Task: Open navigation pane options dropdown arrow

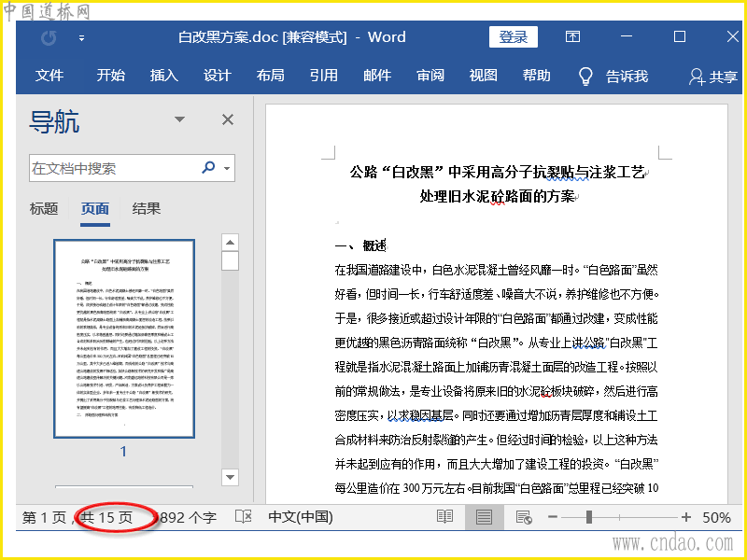Action: (179, 119)
